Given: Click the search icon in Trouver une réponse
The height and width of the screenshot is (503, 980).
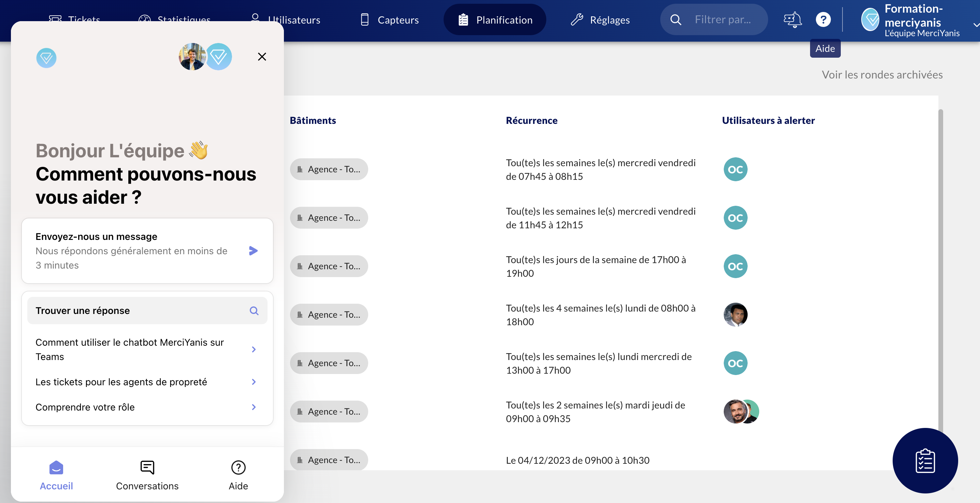Looking at the screenshot, I should pos(254,311).
